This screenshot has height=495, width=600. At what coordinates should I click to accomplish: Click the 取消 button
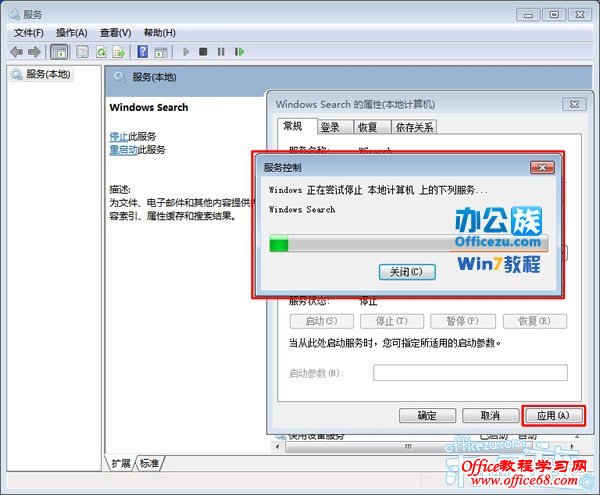click(491, 415)
